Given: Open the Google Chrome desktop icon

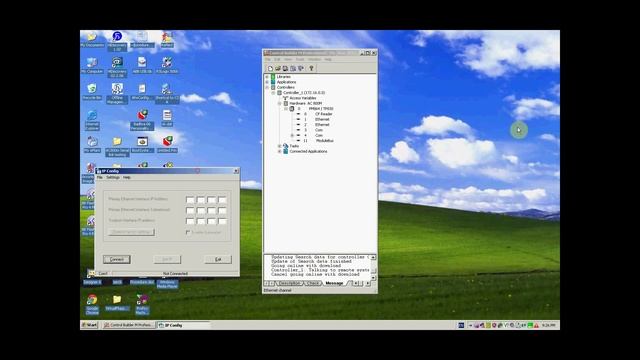Looking at the screenshot, I should click(92, 305).
